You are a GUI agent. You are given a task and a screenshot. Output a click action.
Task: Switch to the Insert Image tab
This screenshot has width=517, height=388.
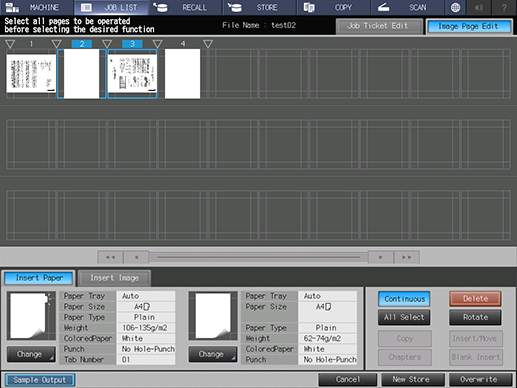click(114, 278)
